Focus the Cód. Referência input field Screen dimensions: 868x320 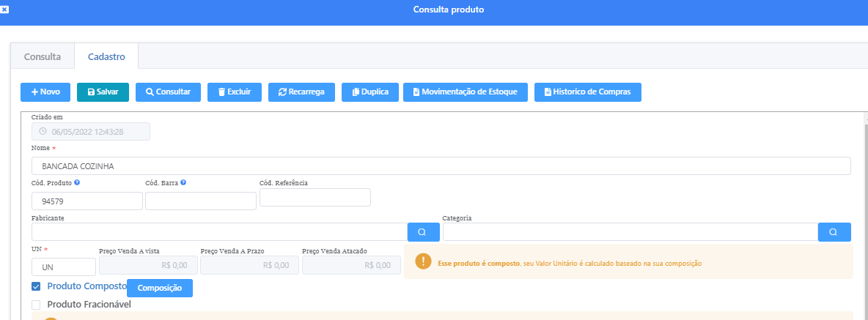coord(315,198)
